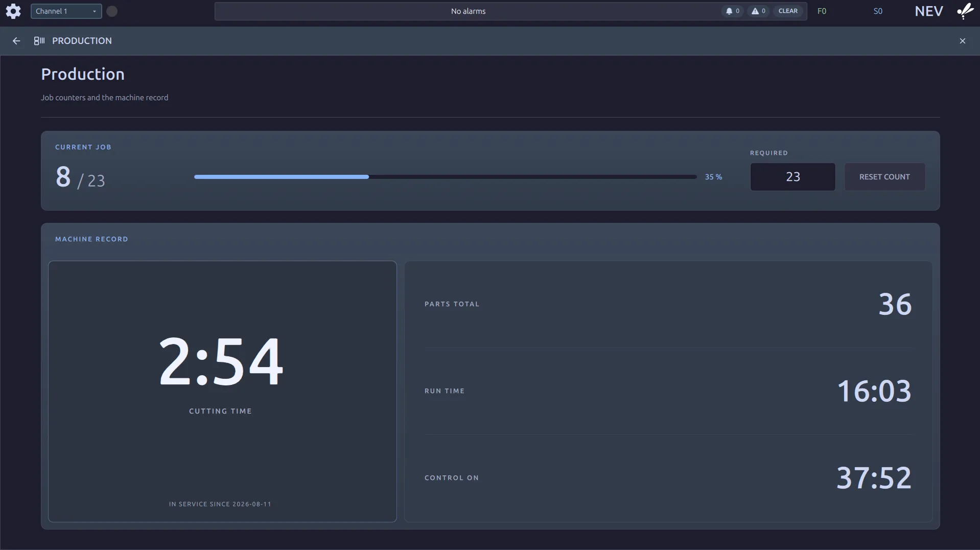Click the CURRENT JOB section label

83,147
